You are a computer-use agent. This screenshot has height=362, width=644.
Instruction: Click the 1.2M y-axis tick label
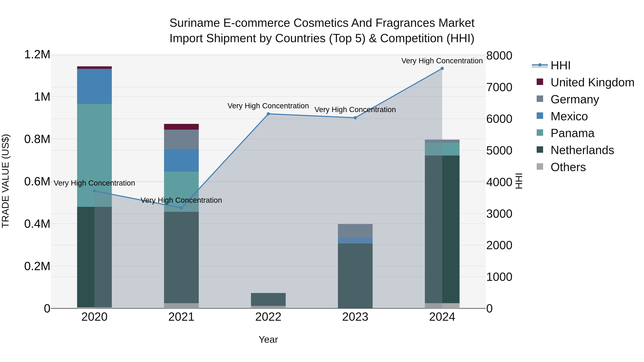click(37, 55)
